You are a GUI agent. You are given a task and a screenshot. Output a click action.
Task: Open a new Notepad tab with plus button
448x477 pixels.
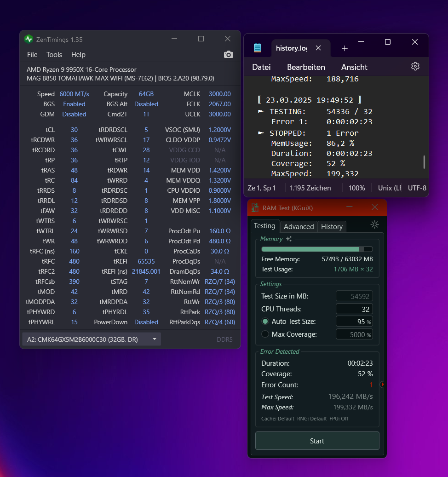[345, 47]
